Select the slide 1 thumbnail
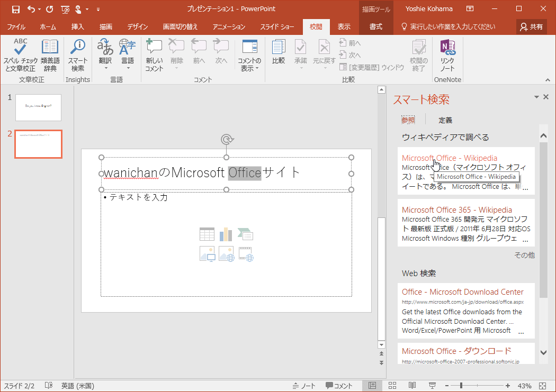 click(x=38, y=107)
